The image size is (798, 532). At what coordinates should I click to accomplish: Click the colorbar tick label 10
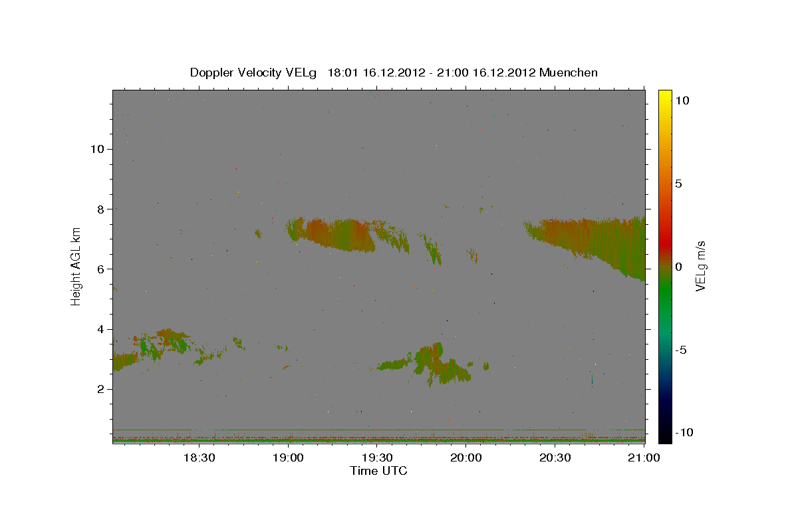click(682, 100)
